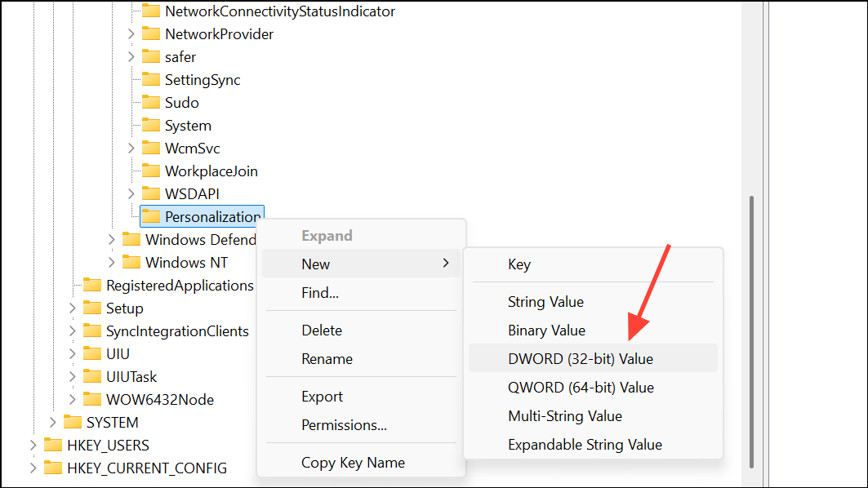Select the System key folder icon
This screenshot has width=868, height=488.
pyautogui.click(x=150, y=126)
